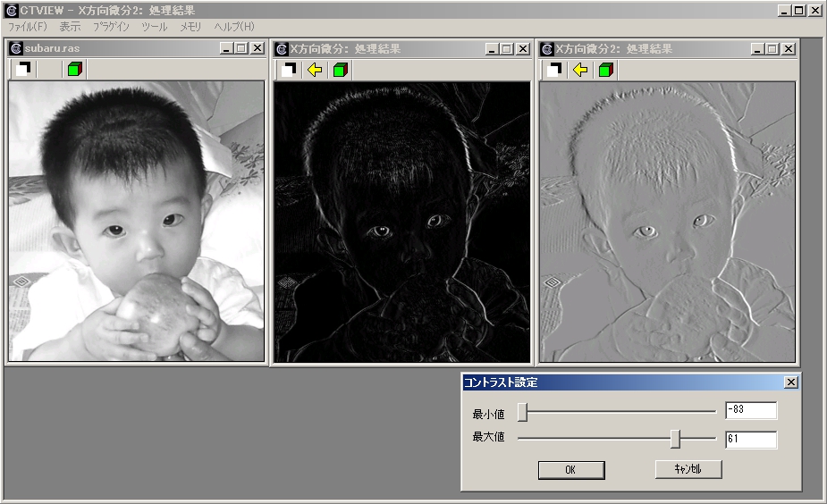Open the 表示 menu
The width and height of the screenshot is (827, 504).
pyautogui.click(x=70, y=27)
